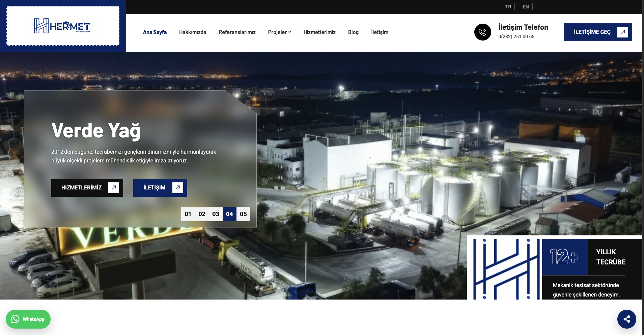Click the hero paragraph starting 2012'den bugüne

pos(134,156)
